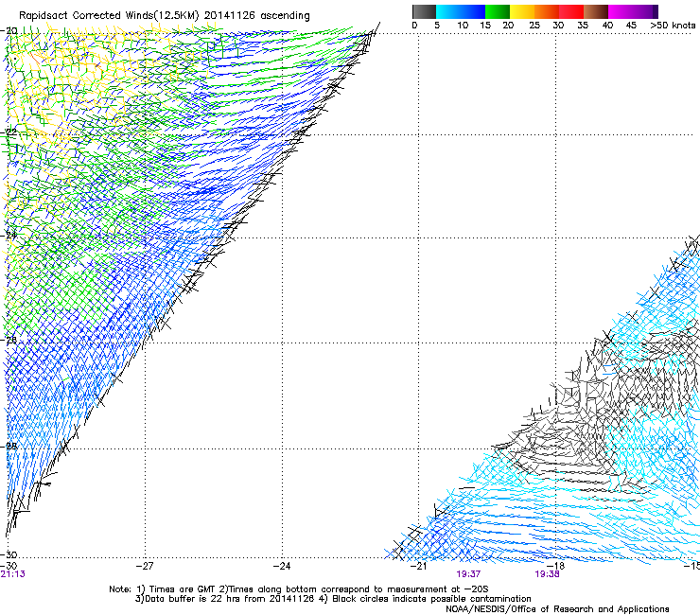Click the red 30-35 knots color segment
The width and height of the screenshot is (700, 615).
[x=571, y=11]
